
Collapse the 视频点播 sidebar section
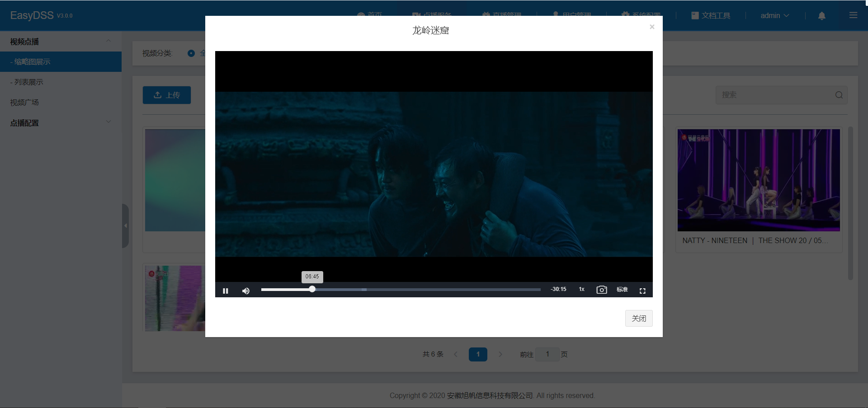[x=61, y=41]
